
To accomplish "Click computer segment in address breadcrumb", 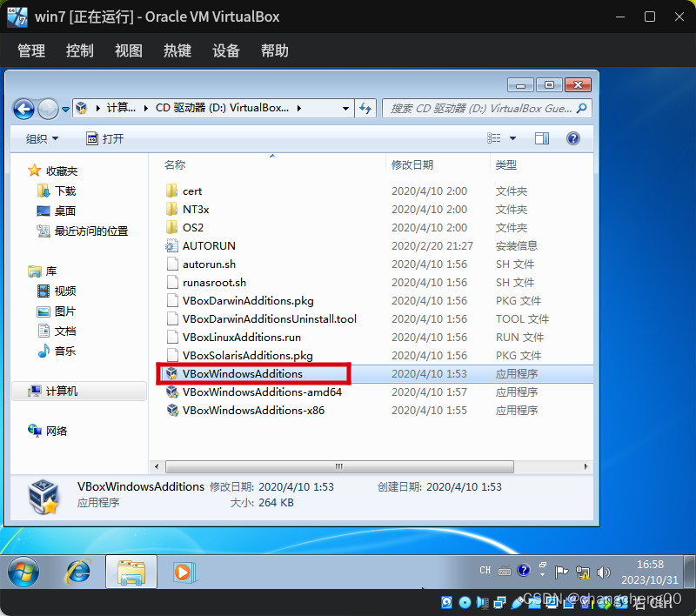I will [x=121, y=108].
